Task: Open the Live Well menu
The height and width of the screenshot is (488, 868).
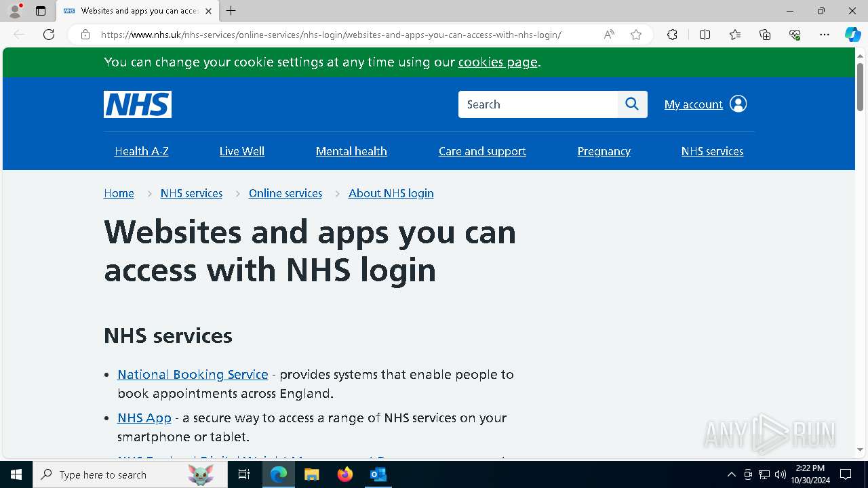Action: pyautogui.click(x=242, y=151)
